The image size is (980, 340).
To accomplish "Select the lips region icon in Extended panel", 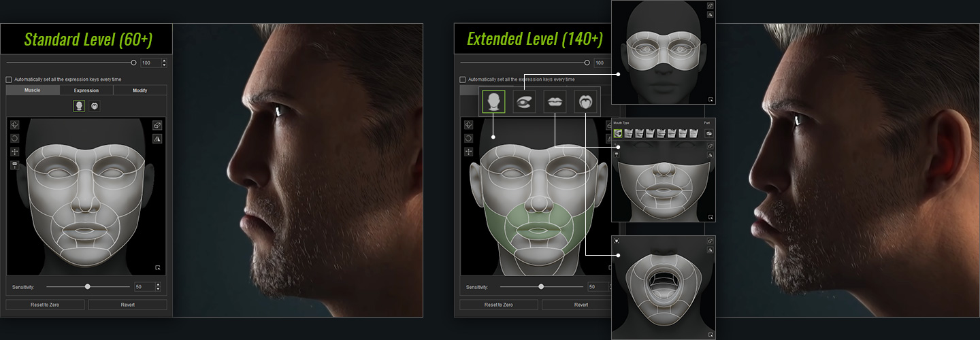I will 555,101.
